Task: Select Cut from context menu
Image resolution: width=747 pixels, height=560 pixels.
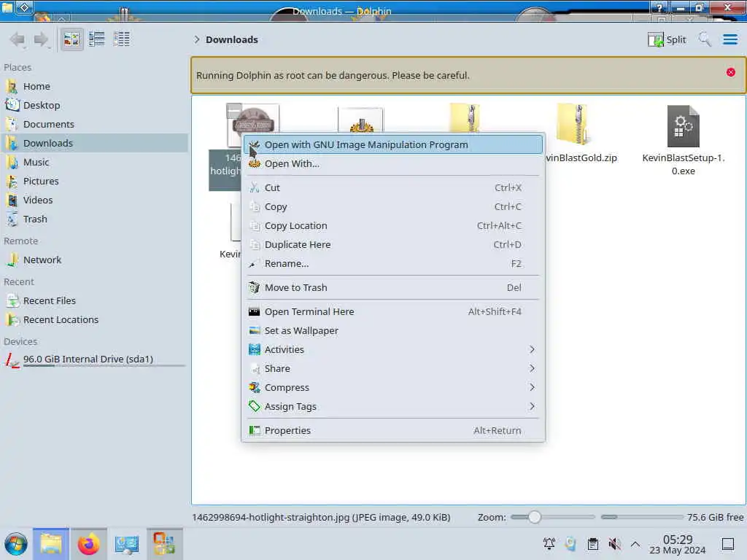Action: [x=393, y=187]
